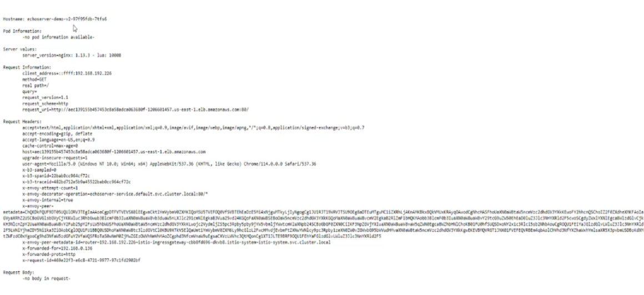Click the method=GET line

(x=34, y=79)
